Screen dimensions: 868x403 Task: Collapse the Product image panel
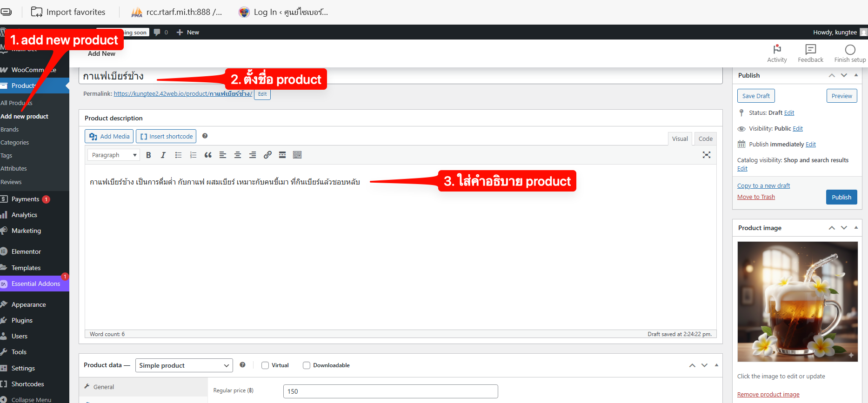click(855, 228)
